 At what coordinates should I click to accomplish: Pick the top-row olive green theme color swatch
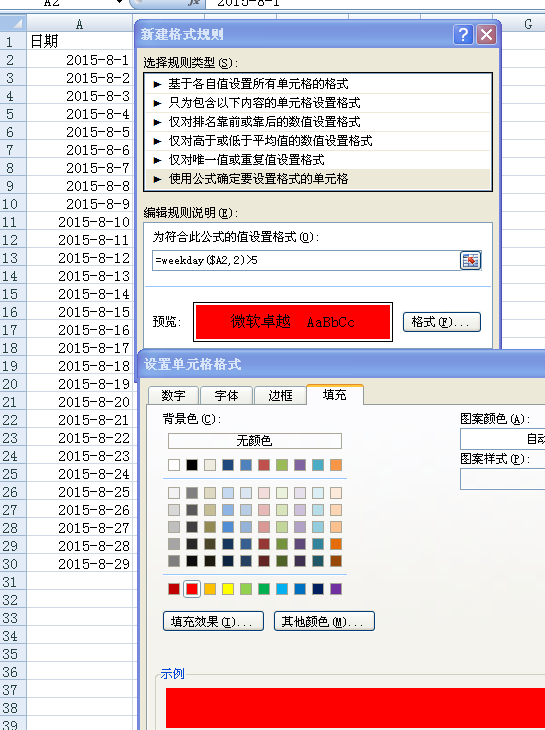point(282,465)
